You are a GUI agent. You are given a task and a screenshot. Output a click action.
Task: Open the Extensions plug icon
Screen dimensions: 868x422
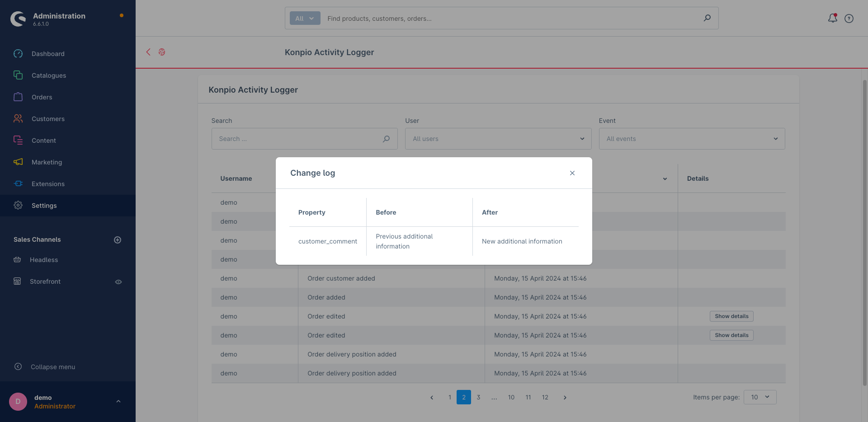pyautogui.click(x=18, y=184)
